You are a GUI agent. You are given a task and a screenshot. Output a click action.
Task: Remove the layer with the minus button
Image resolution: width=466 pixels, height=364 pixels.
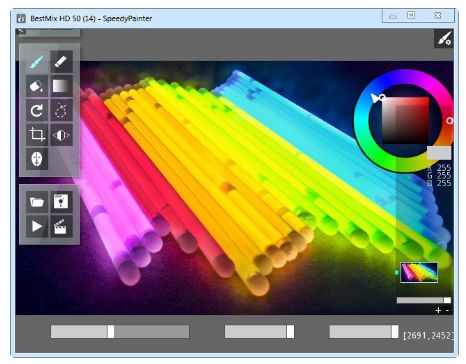click(x=447, y=310)
